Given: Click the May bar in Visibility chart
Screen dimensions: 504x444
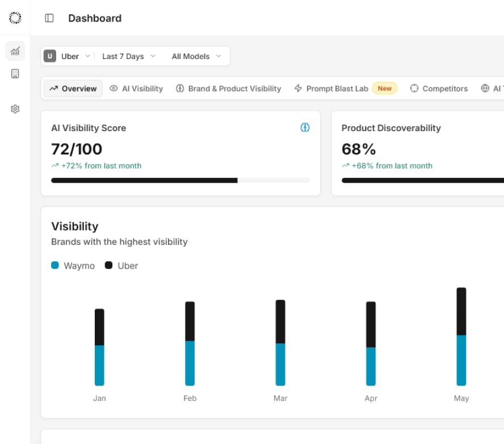Looking at the screenshot, I should point(461,337).
